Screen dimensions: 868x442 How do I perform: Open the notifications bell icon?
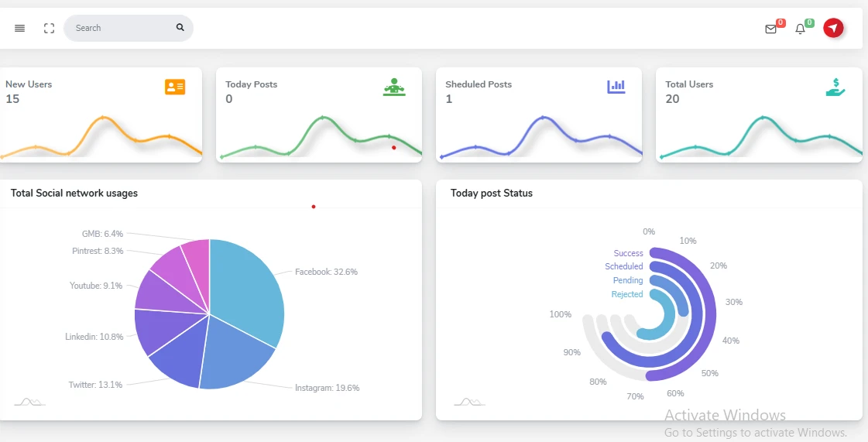[801, 29]
